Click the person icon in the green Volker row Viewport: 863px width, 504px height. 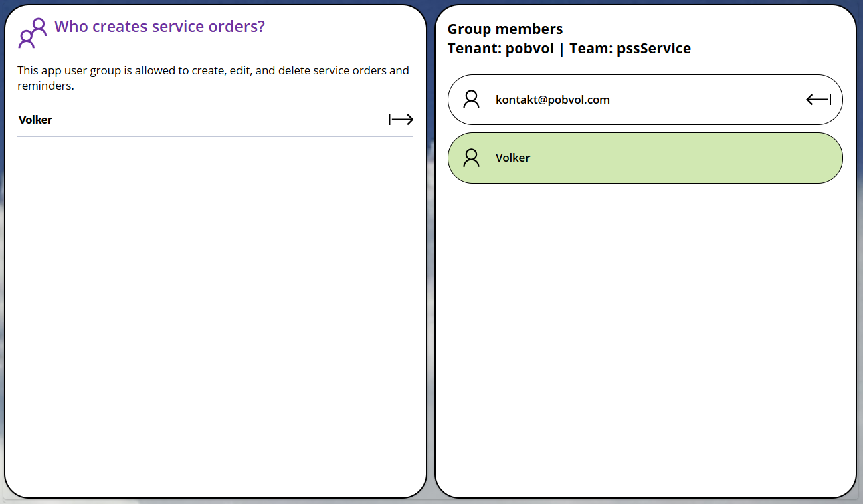[472, 158]
